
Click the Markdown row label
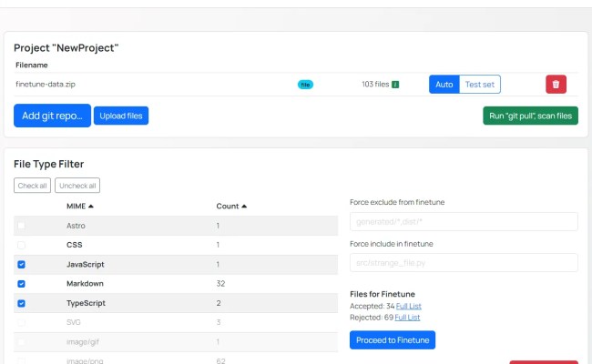coord(85,284)
